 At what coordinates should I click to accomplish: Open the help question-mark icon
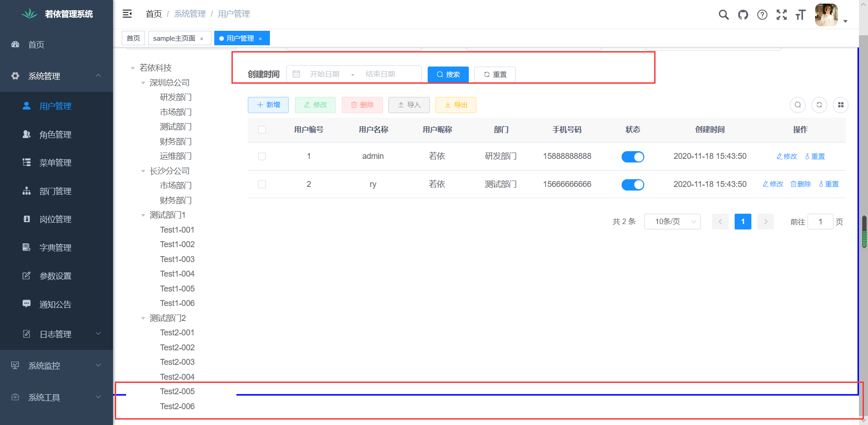click(x=762, y=15)
